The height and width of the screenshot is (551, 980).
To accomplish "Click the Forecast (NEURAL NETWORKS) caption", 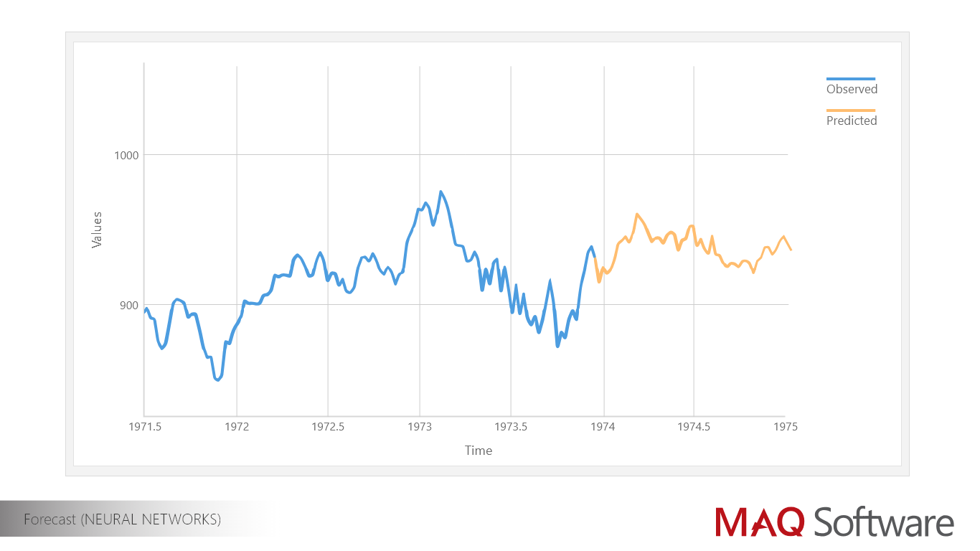I will coord(122,519).
